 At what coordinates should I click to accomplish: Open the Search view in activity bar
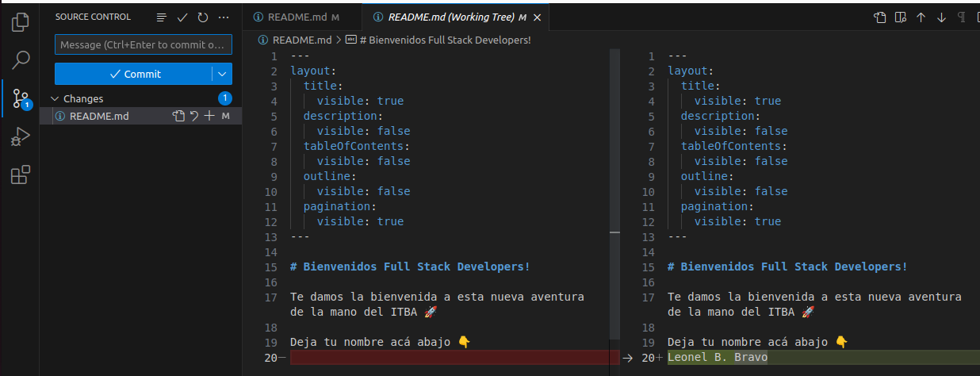click(x=21, y=60)
